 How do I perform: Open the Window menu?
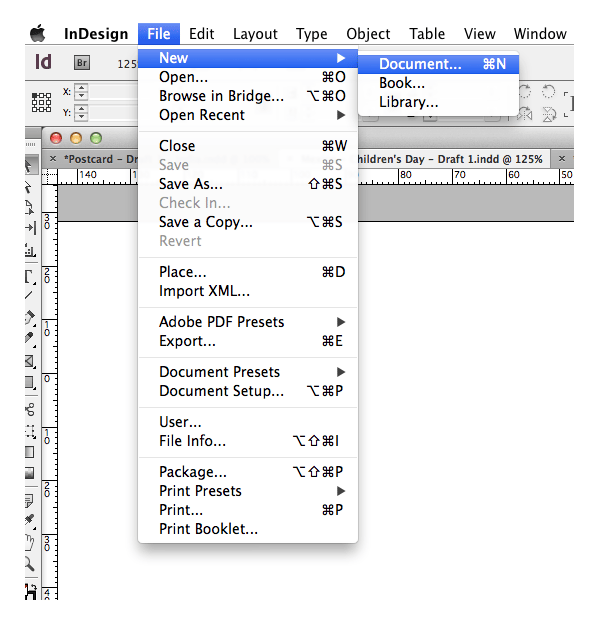[540, 34]
